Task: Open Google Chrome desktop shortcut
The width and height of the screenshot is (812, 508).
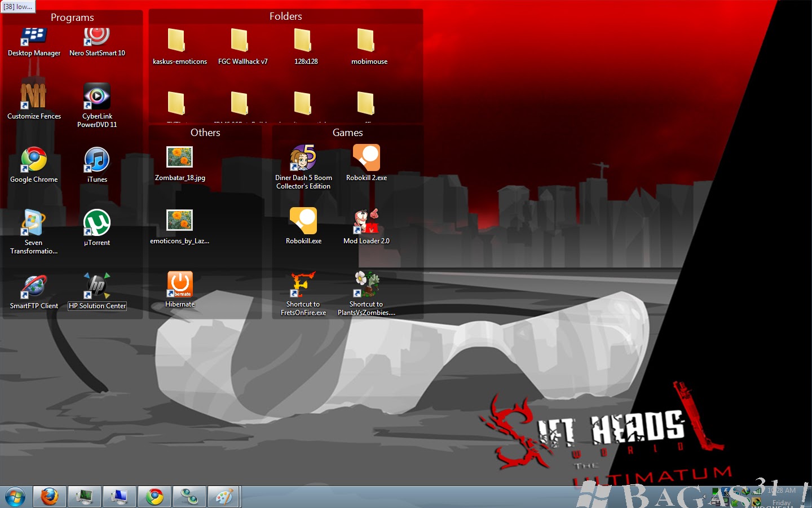Action: coord(34,159)
